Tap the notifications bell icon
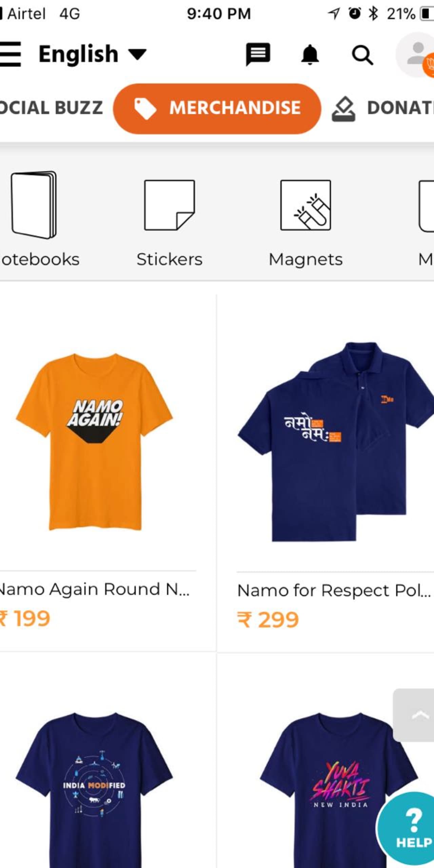Image resolution: width=434 pixels, height=868 pixels. [310, 55]
